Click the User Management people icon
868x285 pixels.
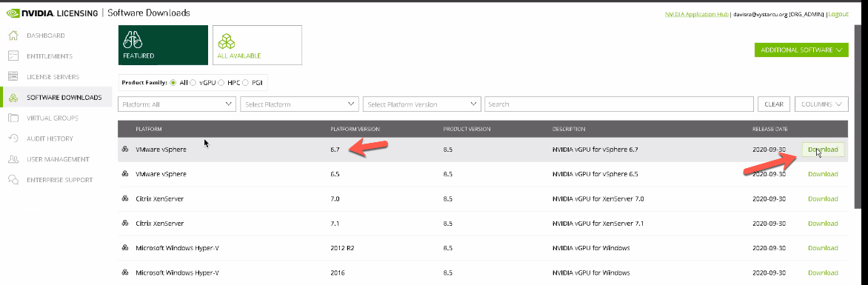pyautogui.click(x=14, y=159)
